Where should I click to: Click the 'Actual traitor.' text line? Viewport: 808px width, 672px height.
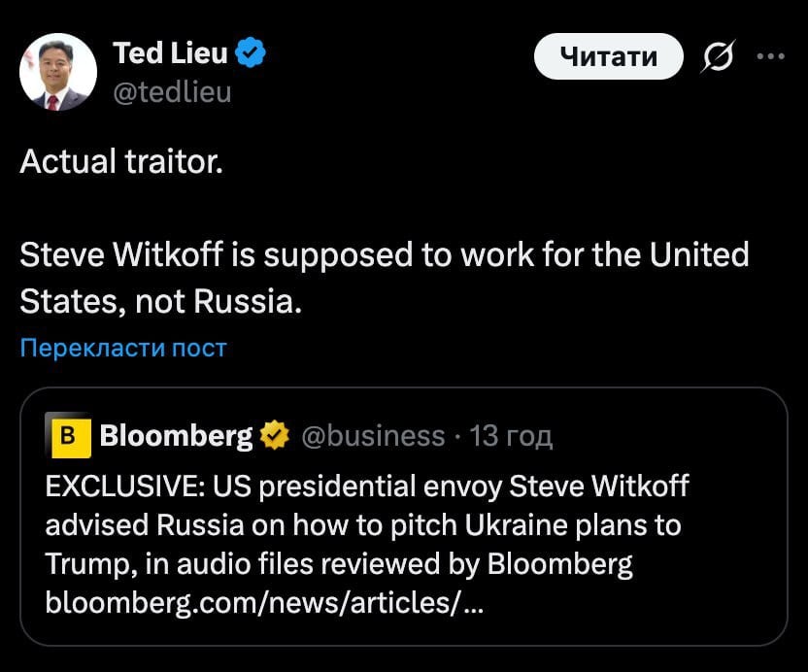[121, 160]
